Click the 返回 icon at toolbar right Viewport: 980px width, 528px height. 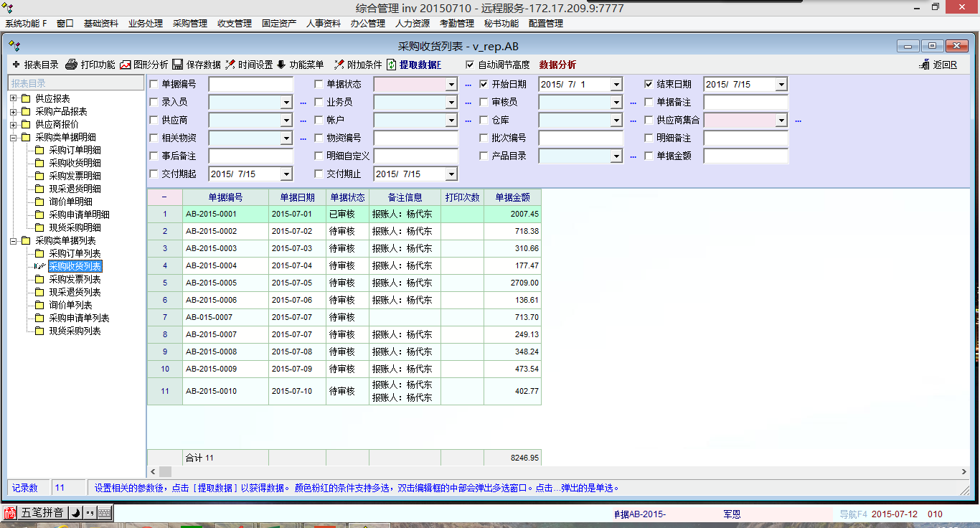click(925, 65)
